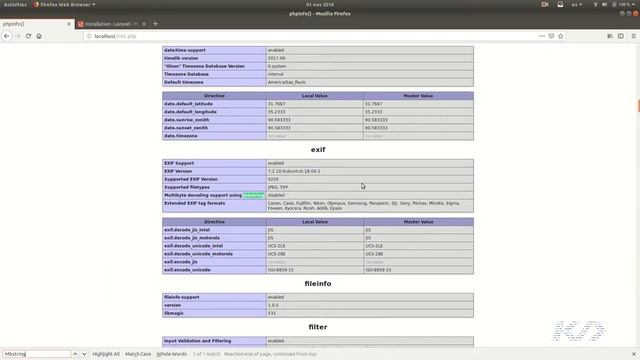Open the keyboard language 'es' dropdown
The height and width of the screenshot is (360, 640).
(577, 4)
